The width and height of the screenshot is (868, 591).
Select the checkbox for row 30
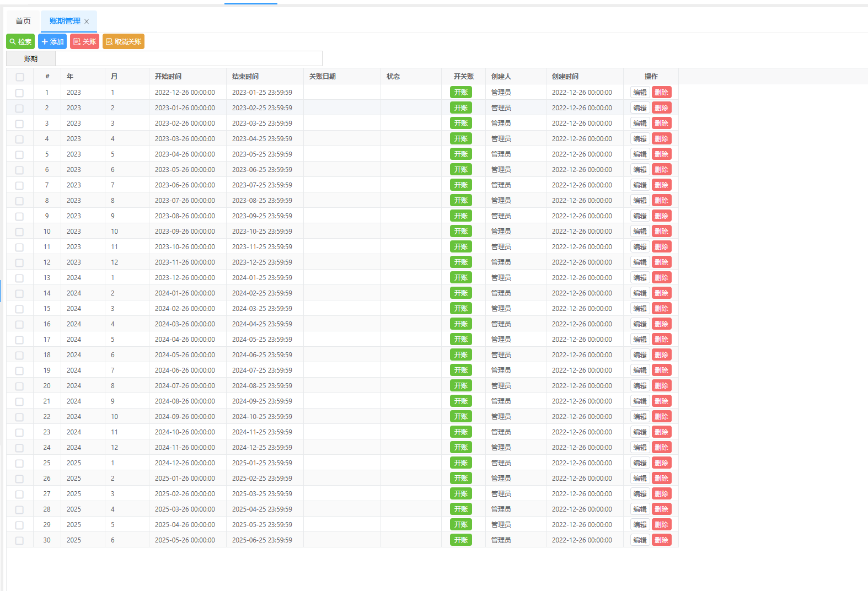pos(20,541)
